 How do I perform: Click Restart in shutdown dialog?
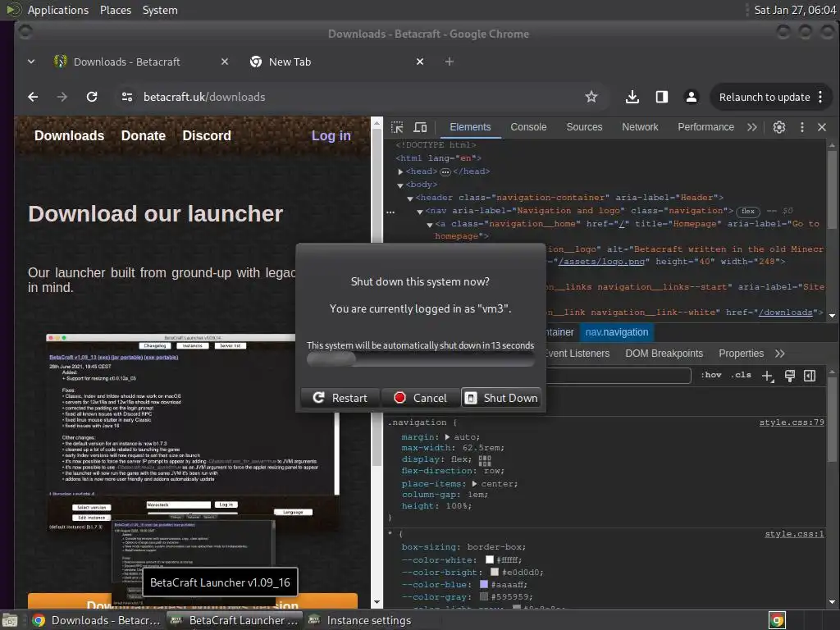tap(340, 398)
